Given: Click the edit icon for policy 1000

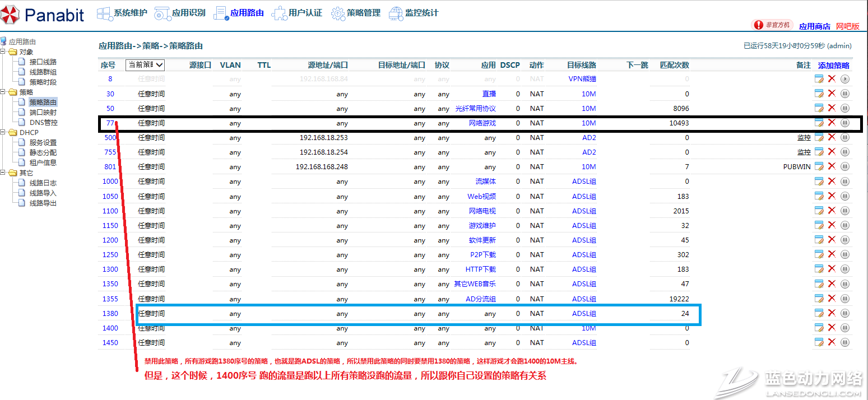Looking at the screenshot, I should click(x=819, y=181).
